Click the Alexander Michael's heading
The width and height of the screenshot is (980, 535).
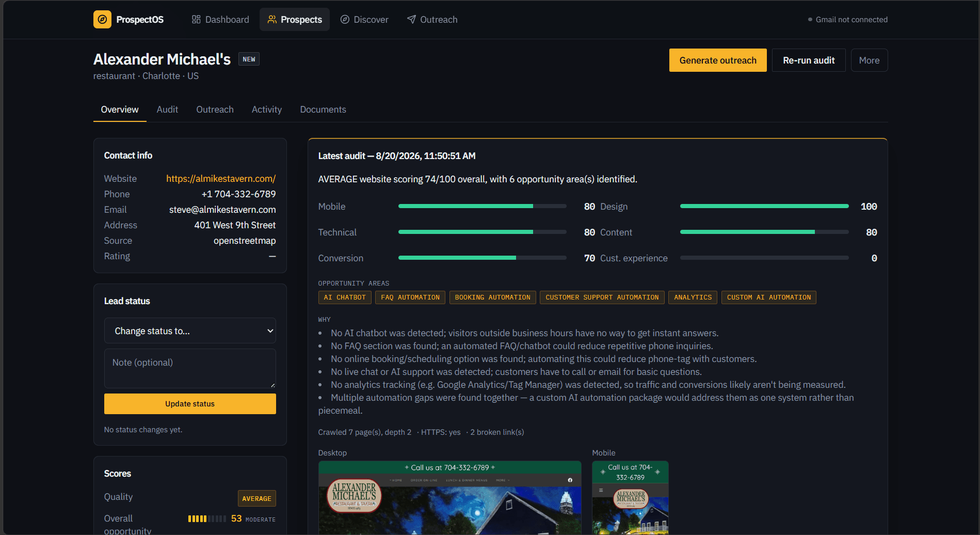pos(162,59)
